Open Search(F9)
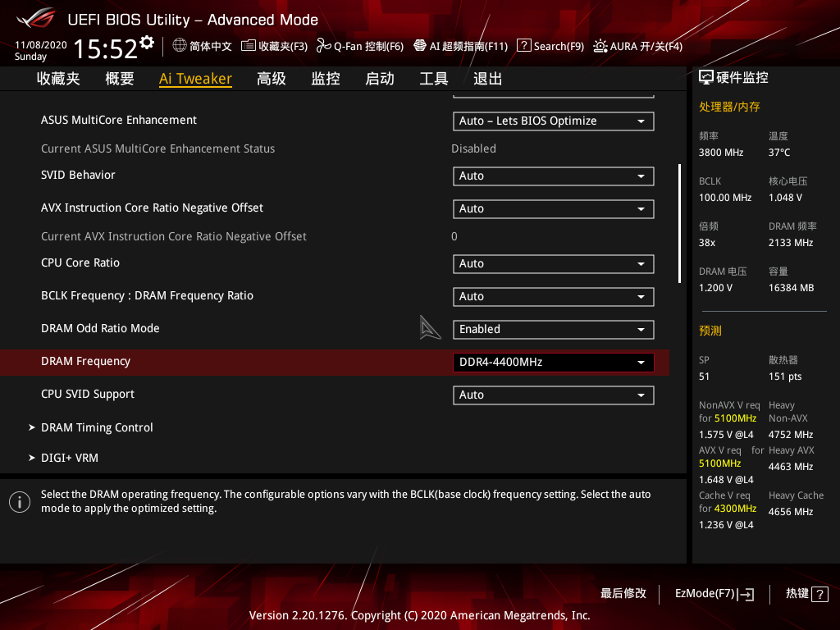The image size is (840, 630). coord(559,46)
